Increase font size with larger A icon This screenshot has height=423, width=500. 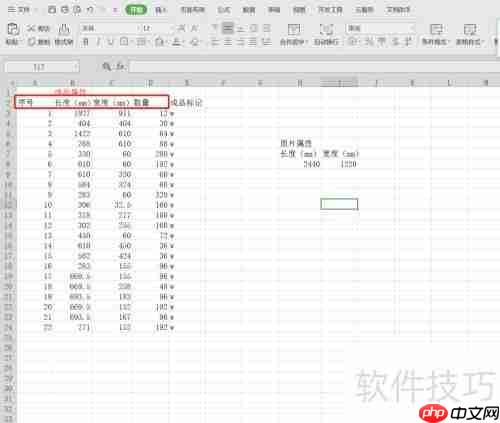pos(182,29)
